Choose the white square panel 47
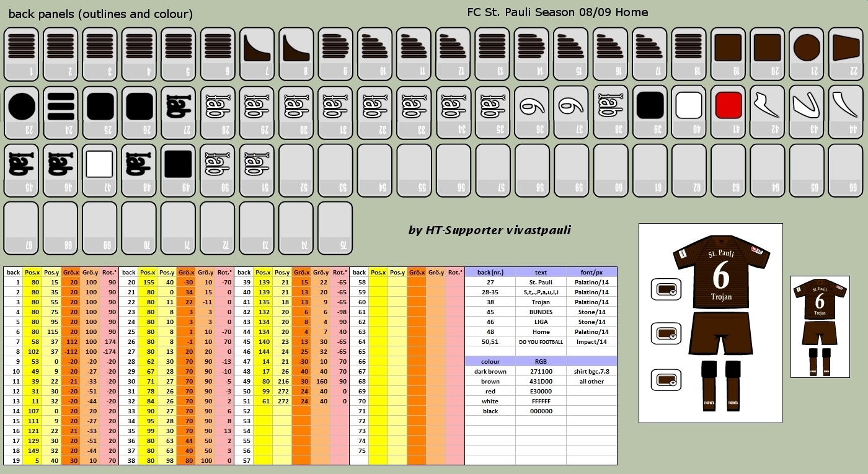 point(100,169)
